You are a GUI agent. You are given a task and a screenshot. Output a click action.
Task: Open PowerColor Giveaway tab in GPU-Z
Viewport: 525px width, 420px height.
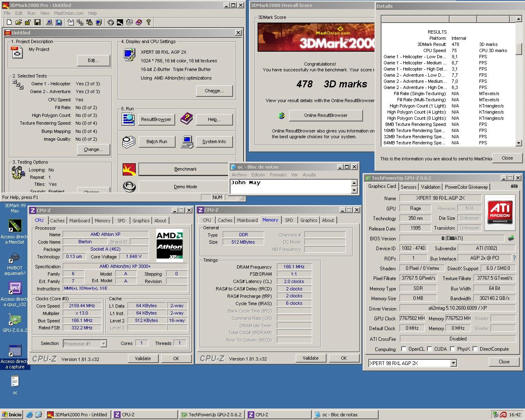tap(466, 187)
